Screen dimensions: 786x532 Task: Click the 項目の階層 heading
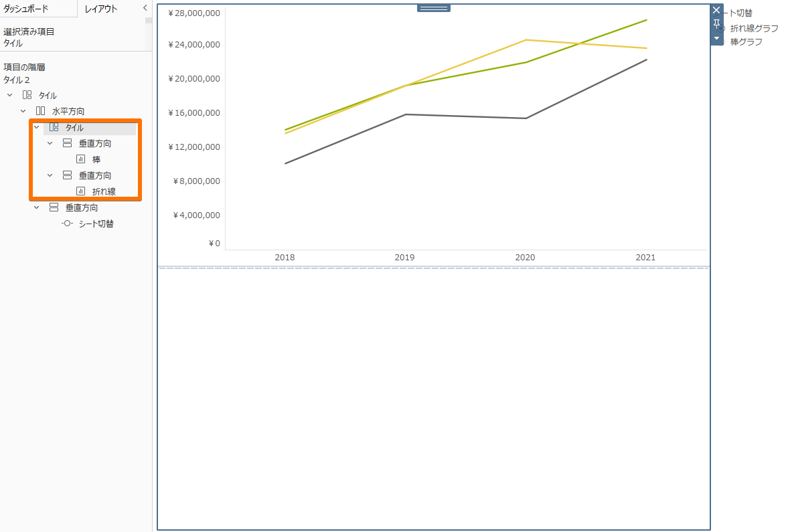(24, 67)
